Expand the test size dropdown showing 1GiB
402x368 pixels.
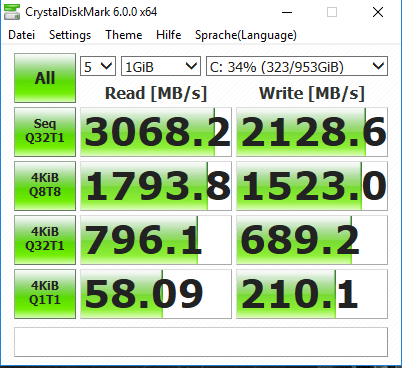point(161,66)
